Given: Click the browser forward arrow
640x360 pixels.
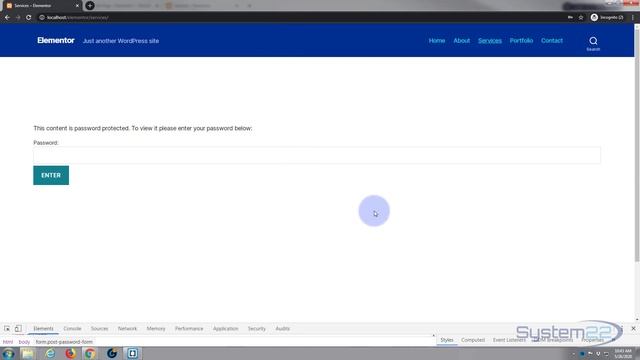Looking at the screenshot, I should coord(18,18).
